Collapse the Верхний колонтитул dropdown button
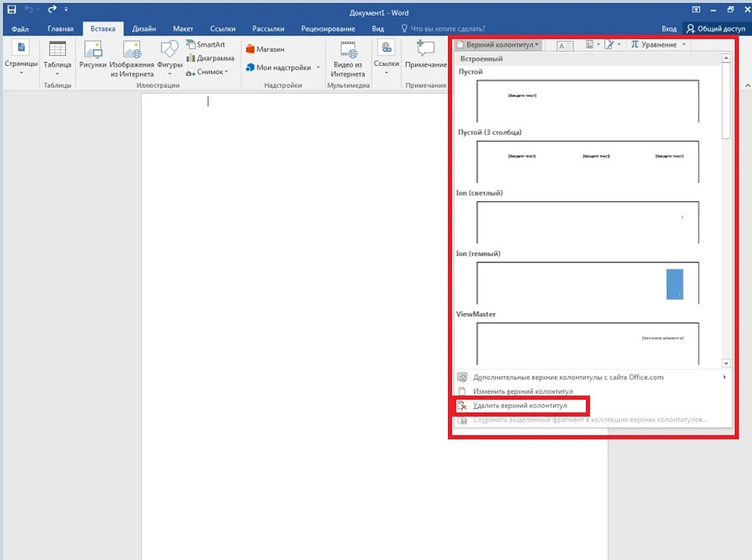The height and width of the screenshot is (560, 752). point(498,45)
